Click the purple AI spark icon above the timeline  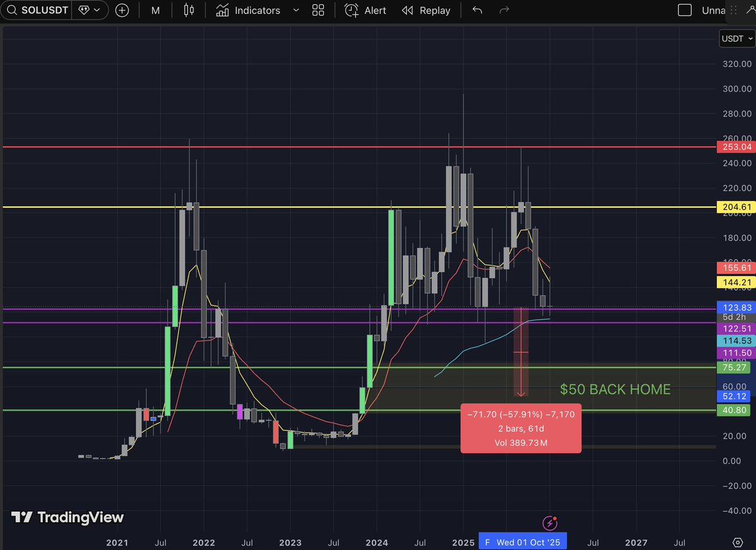(x=550, y=523)
